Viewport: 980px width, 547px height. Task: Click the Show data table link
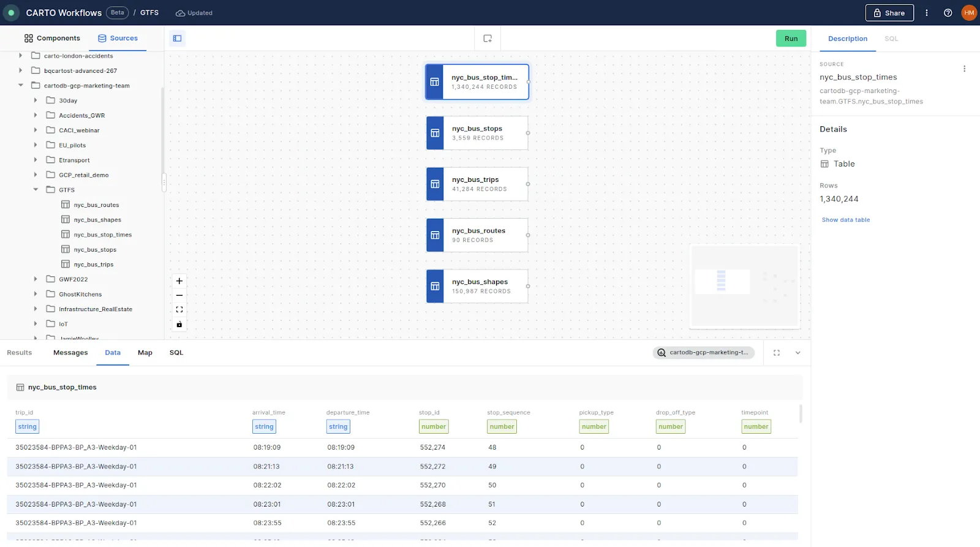[x=845, y=220]
